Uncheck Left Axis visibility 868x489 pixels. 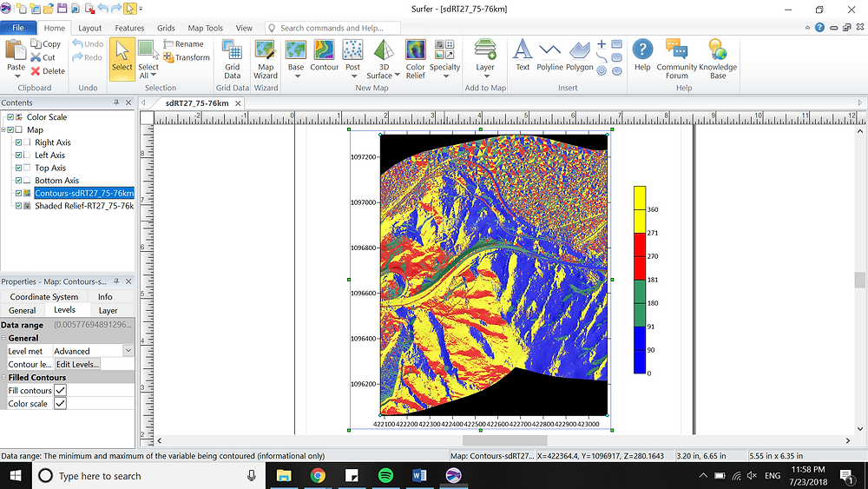pyautogui.click(x=19, y=155)
